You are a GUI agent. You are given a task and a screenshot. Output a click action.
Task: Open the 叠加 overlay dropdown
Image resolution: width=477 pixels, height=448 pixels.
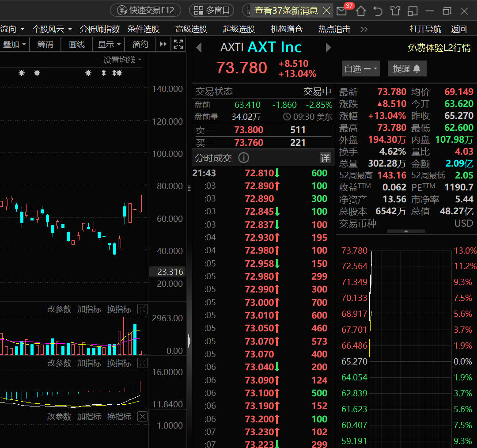14,45
